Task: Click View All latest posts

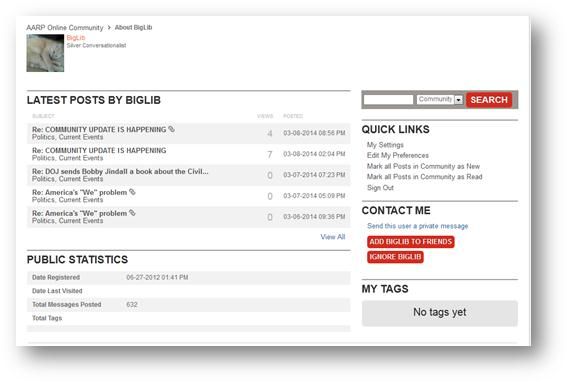Action: [333, 237]
